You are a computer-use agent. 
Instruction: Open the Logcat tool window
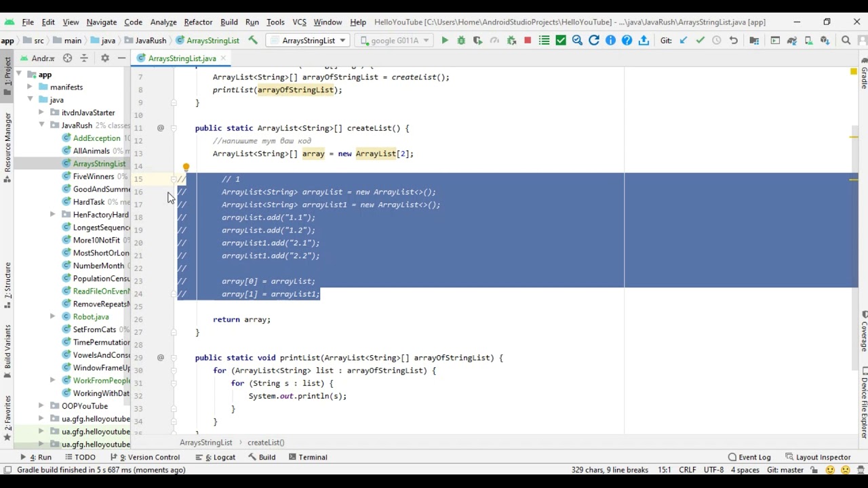coord(216,457)
